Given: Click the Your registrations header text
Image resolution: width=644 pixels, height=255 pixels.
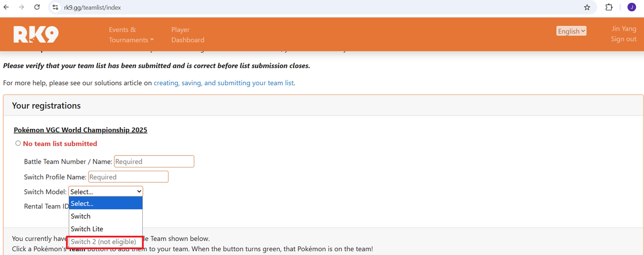Looking at the screenshot, I should pyautogui.click(x=46, y=106).
